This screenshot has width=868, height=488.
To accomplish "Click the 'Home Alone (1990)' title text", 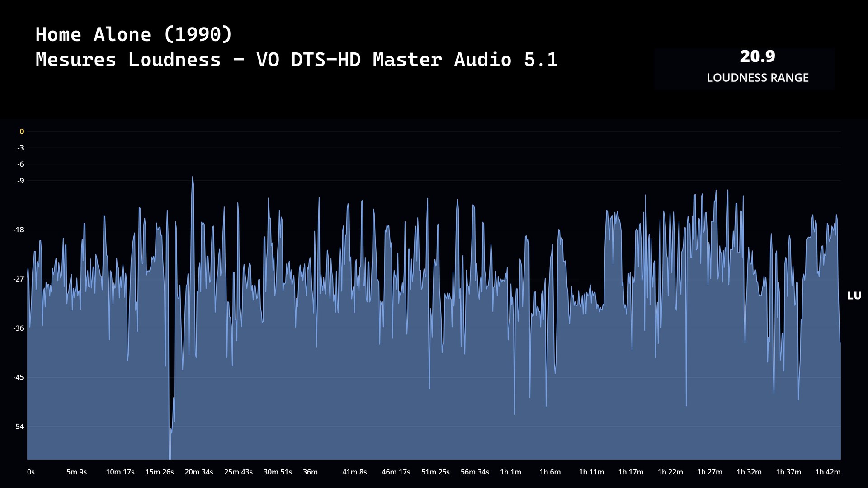I will tap(134, 34).
